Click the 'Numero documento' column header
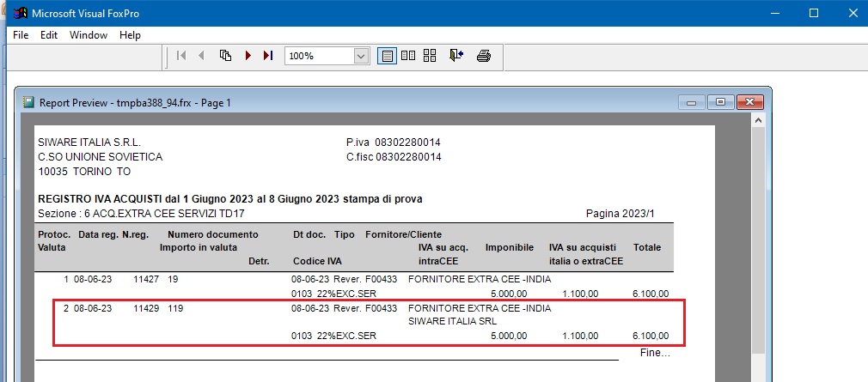Screen dimensions: 868x382 213,234
